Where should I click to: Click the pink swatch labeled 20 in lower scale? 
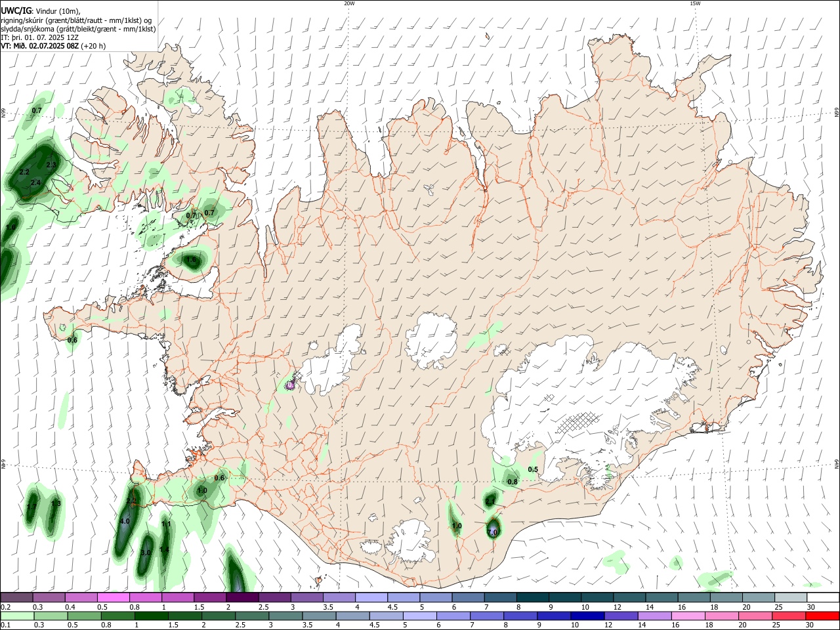(x=755, y=616)
